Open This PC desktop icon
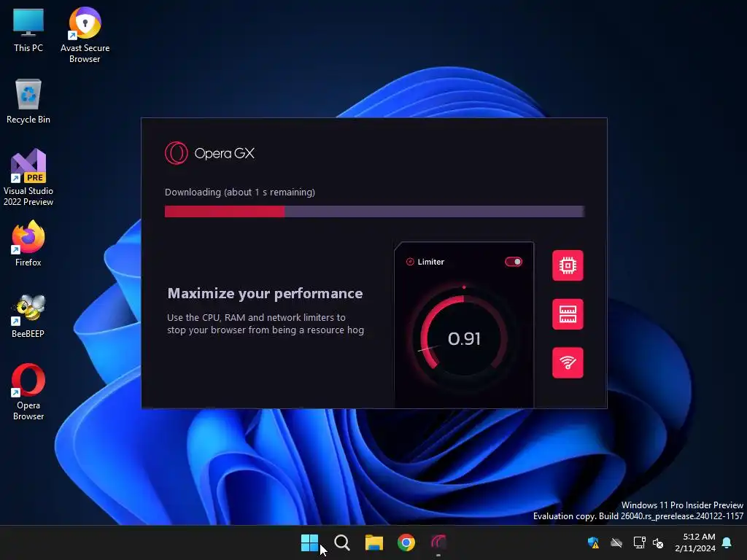Screen dimensions: 747x560 coord(28,31)
